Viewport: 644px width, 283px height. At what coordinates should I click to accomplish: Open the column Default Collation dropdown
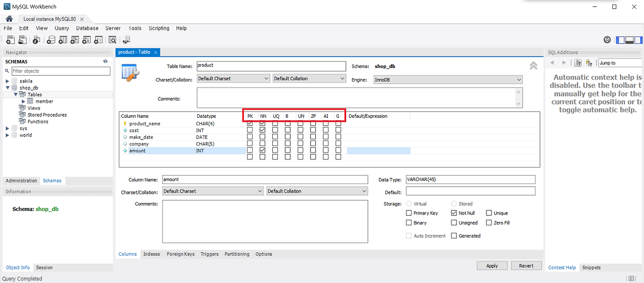pos(317,191)
